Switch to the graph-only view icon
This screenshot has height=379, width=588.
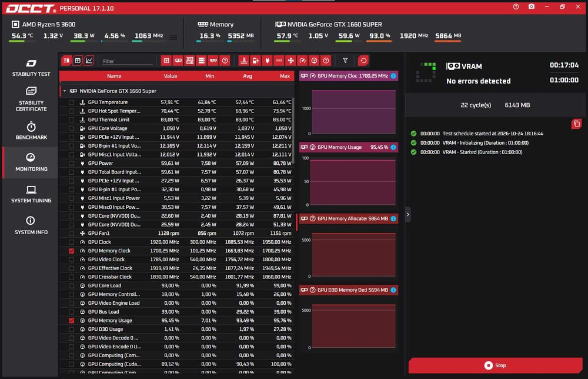89,61
